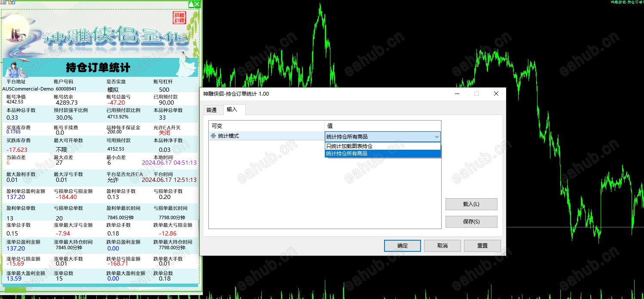Click the 允许 platform EA status
This screenshot has width=644, height=299.
pos(113,180)
